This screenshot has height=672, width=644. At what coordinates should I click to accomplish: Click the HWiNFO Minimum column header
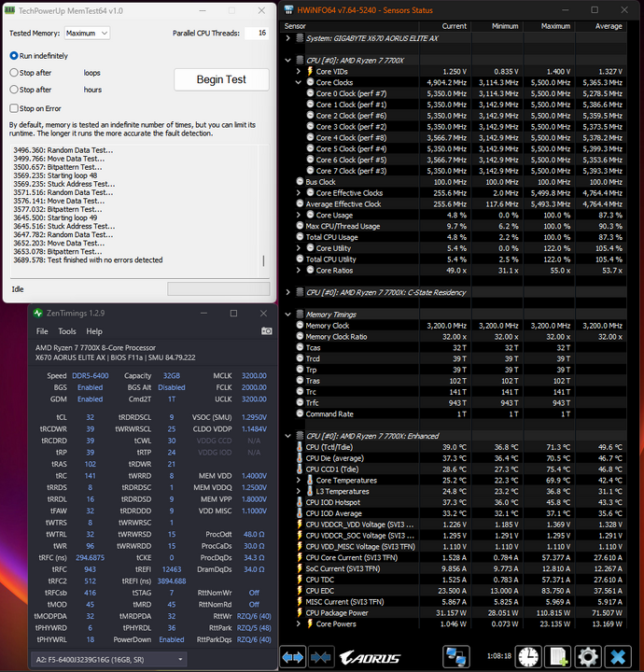[x=497, y=26]
